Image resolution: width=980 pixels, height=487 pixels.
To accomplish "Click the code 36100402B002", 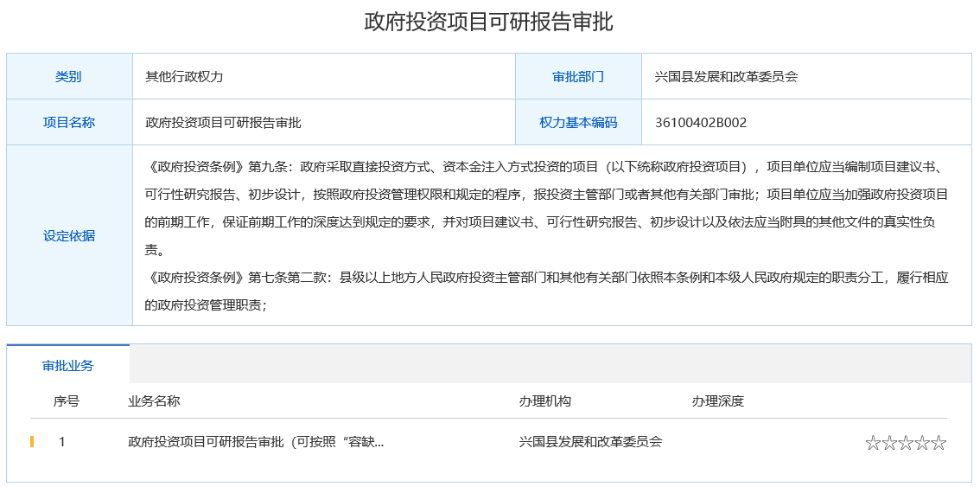I will click(x=701, y=123).
